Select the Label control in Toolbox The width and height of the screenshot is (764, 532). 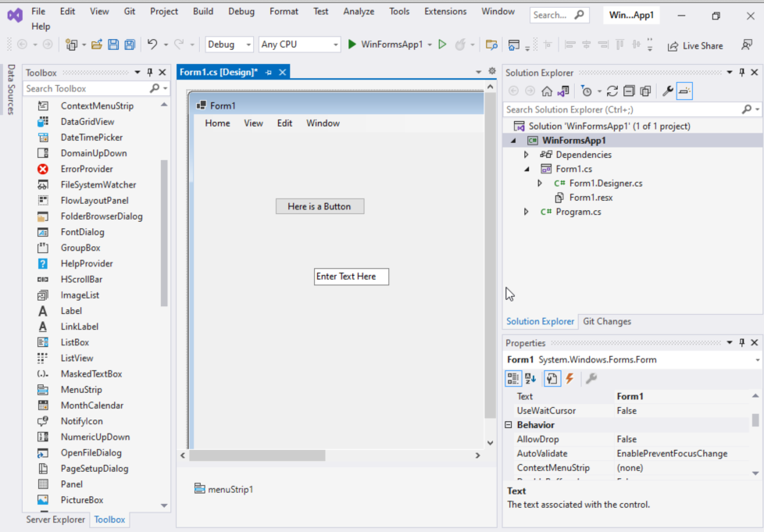[x=71, y=311]
